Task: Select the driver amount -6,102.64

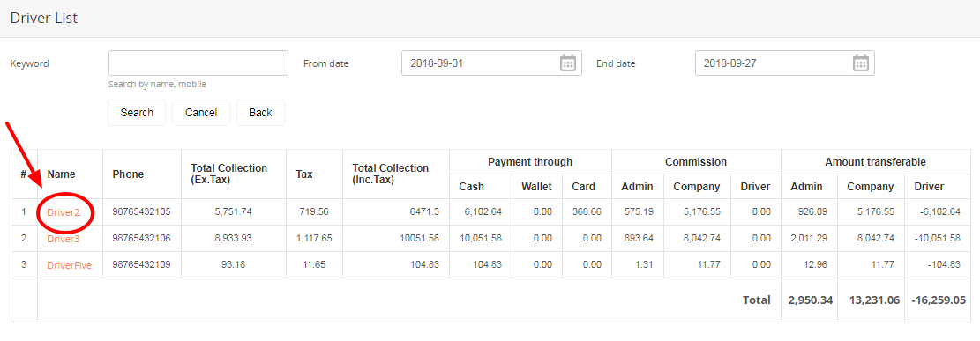Action: tap(940, 212)
